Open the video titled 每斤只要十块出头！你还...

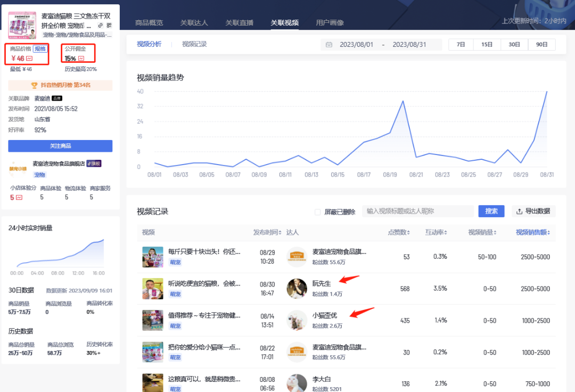[x=204, y=252]
